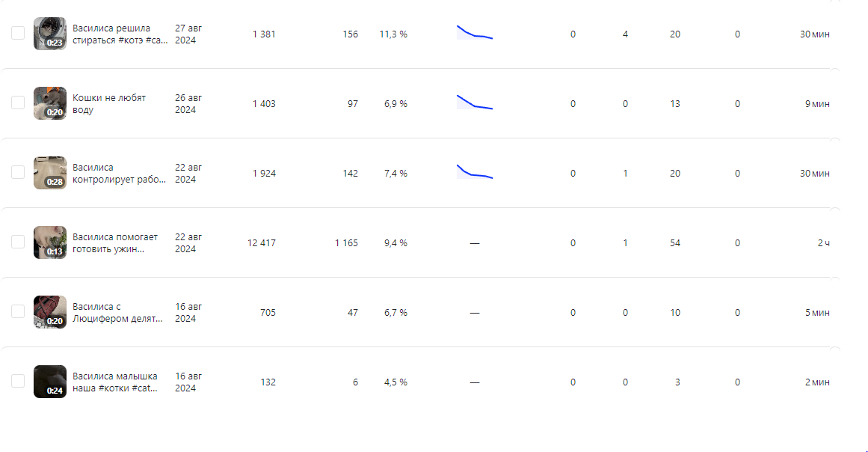The height and width of the screenshot is (452, 868).
Task: Open the 0:20 "Кошки не любят воду" thumbnail
Action: point(50,103)
